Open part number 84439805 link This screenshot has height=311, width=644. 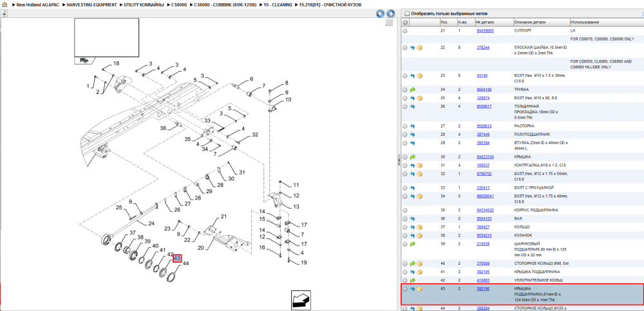[x=485, y=31]
